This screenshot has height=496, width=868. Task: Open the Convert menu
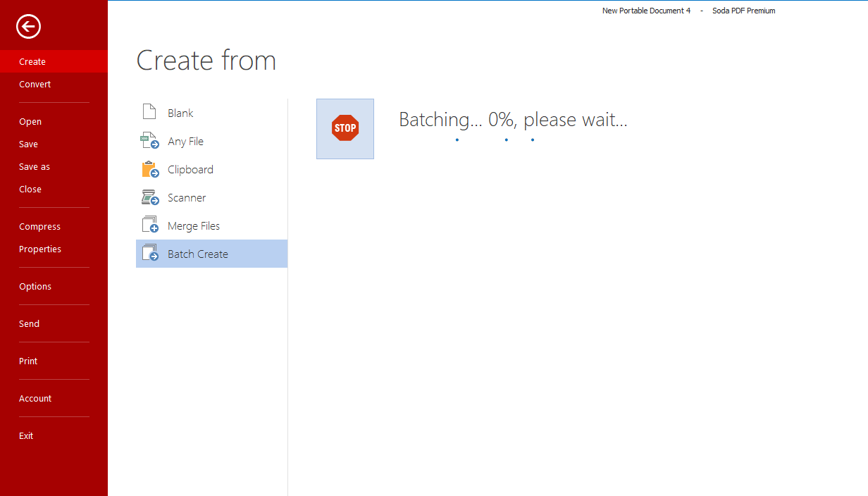point(54,84)
